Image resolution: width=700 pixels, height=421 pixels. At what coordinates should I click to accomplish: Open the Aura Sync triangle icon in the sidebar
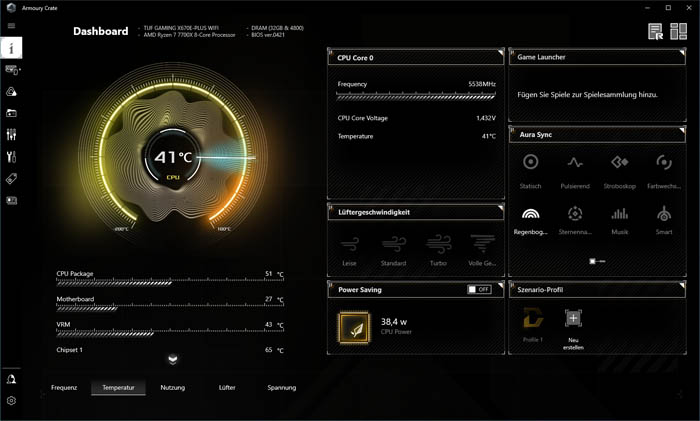(x=11, y=92)
